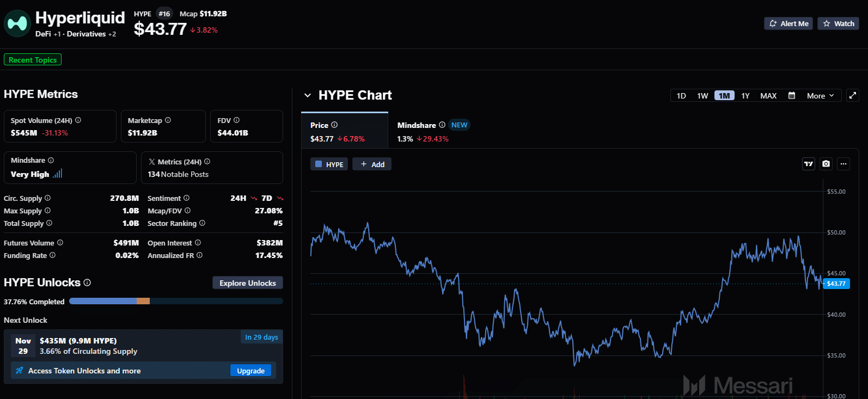The width and height of the screenshot is (868, 399).
Task: Click the Very High mindshare value
Action: point(30,174)
